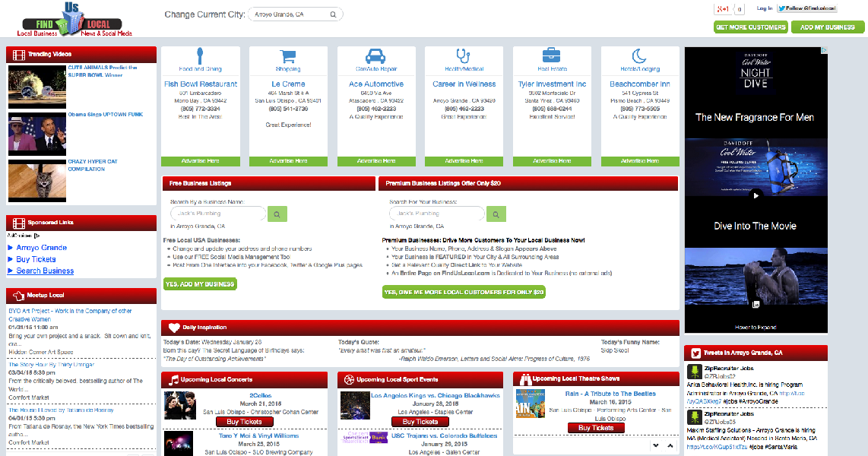Image resolution: width=868 pixels, height=456 pixels.
Task: Open the Food and Dining category icon
Action: pos(200,56)
